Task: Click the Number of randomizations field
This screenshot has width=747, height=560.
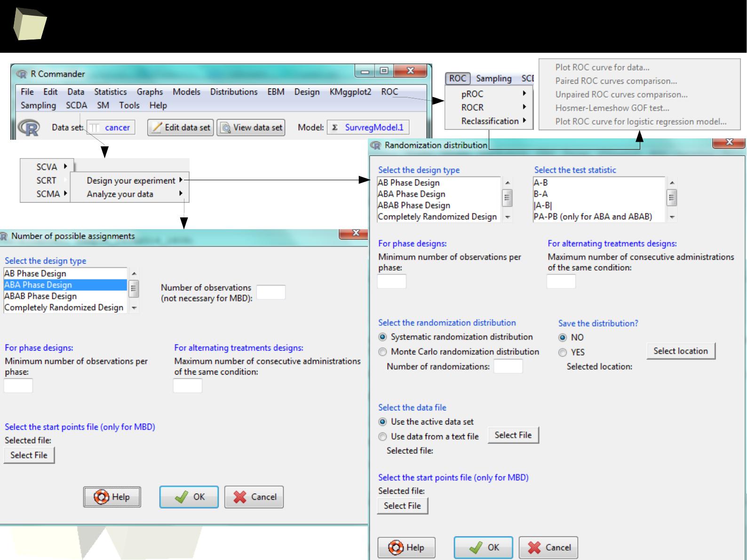Action: pyautogui.click(x=508, y=367)
